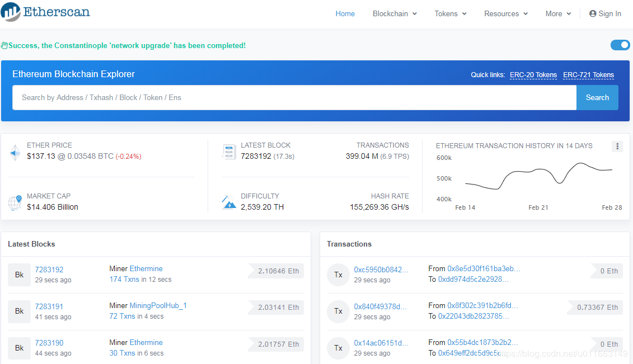Click the blue Search button
Viewport: 633px width, 364px height.
point(597,97)
